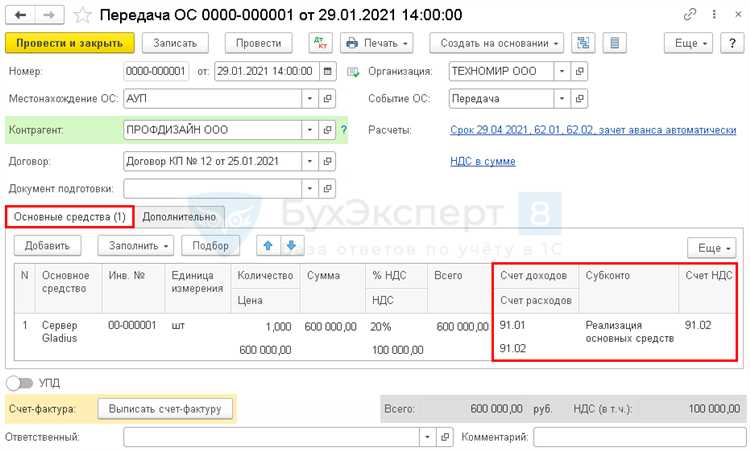The image size is (750, 451).
Task: Click green icon beside the date
Action: (353, 72)
